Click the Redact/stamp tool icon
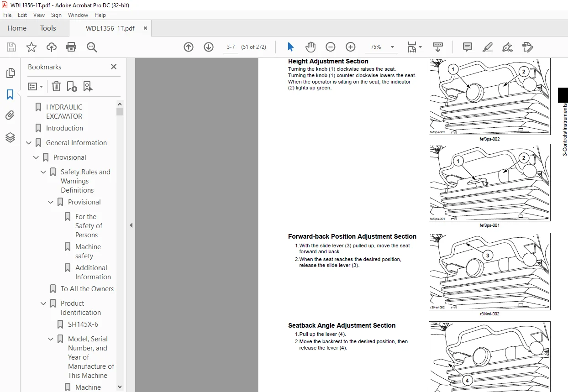Image resolution: width=568 pixels, height=392 pixels. (x=527, y=47)
